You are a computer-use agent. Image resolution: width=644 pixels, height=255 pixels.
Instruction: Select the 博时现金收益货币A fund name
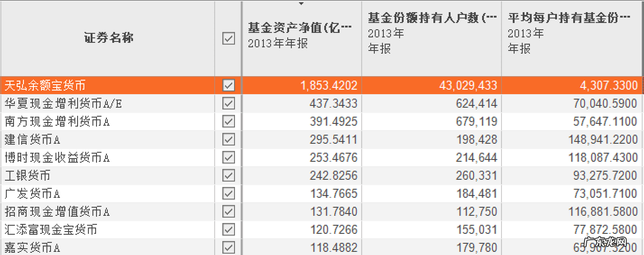coord(57,158)
